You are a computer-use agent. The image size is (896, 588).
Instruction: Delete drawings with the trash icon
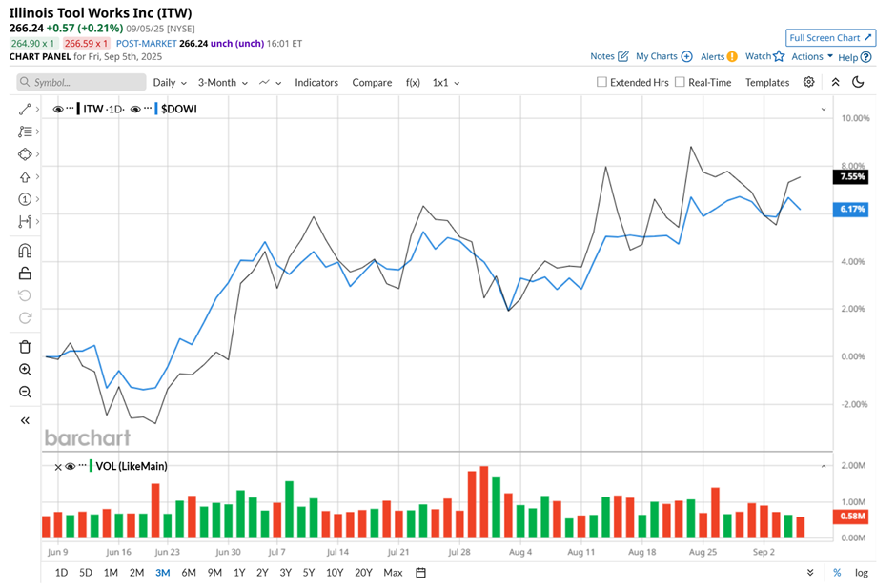point(25,347)
